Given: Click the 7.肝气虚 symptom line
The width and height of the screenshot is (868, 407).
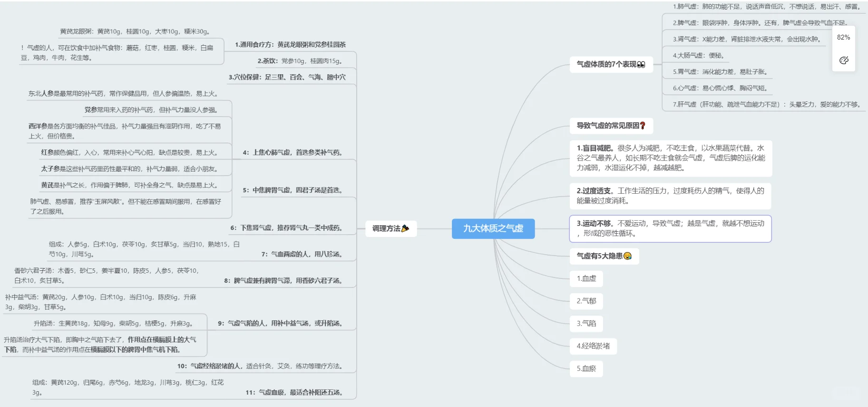Looking at the screenshot, I should pyautogui.click(x=767, y=104).
